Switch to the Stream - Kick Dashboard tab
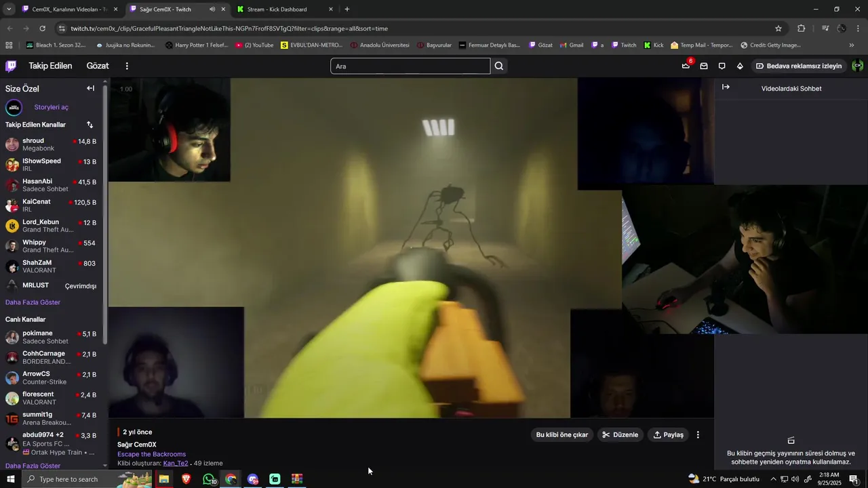Screen dimensions: 868x488 tap(285, 9)
